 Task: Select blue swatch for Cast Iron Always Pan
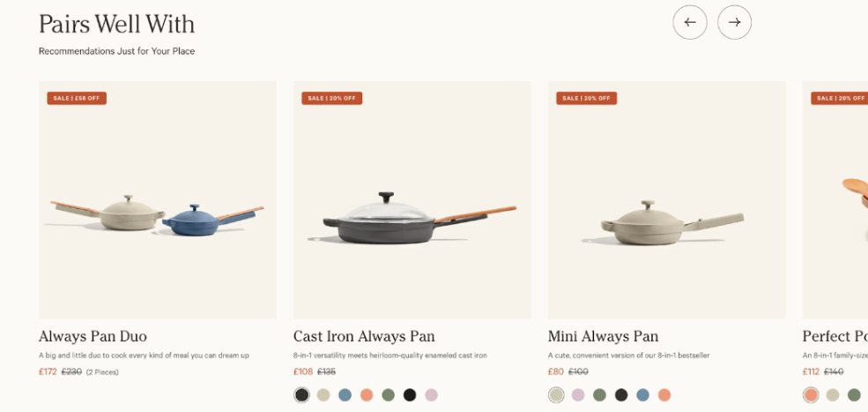click(345, 395)
